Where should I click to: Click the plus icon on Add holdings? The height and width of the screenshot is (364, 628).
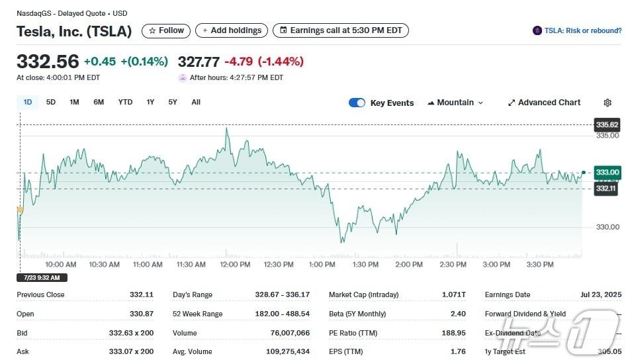[x=204, y=30]
